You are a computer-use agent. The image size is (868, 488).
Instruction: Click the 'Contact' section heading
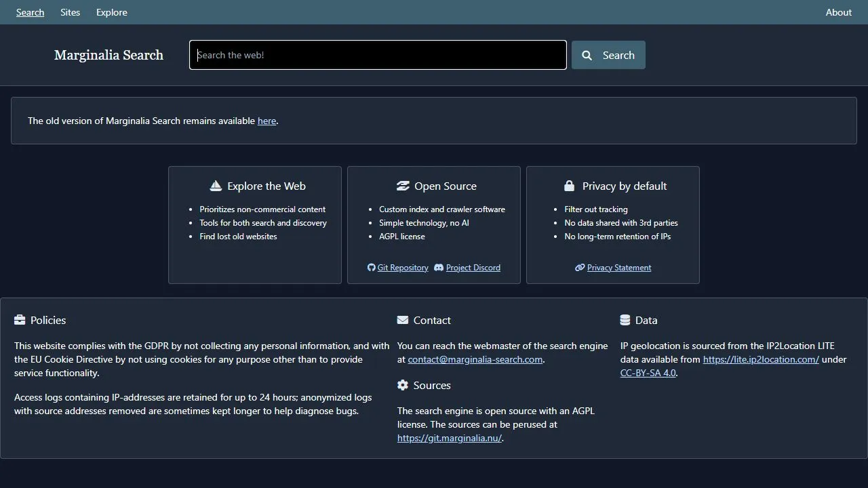(432, 320)
